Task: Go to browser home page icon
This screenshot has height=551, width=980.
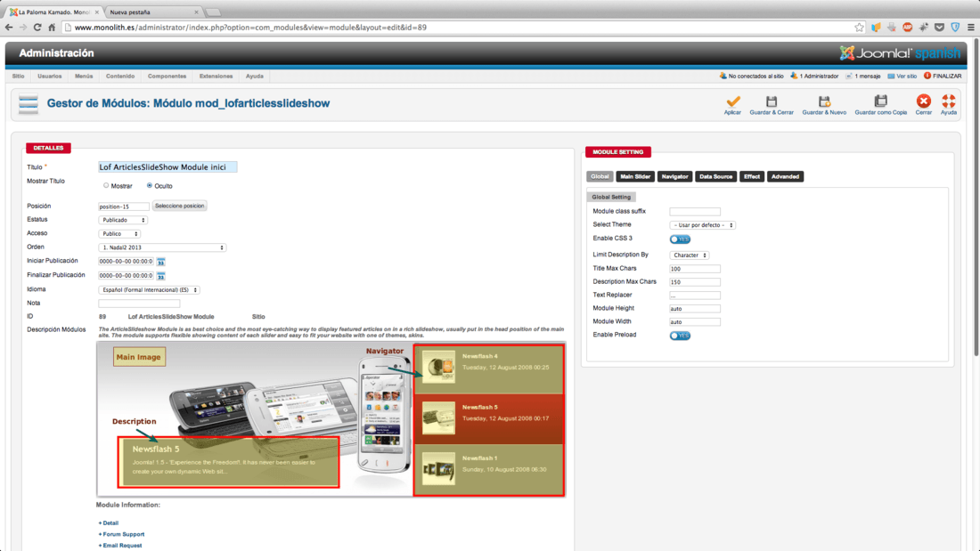Action: [52, 27]
